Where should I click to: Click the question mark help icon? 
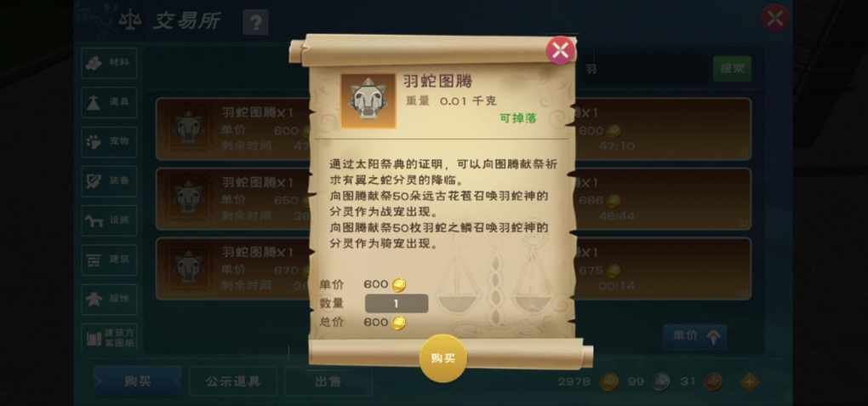256,23
